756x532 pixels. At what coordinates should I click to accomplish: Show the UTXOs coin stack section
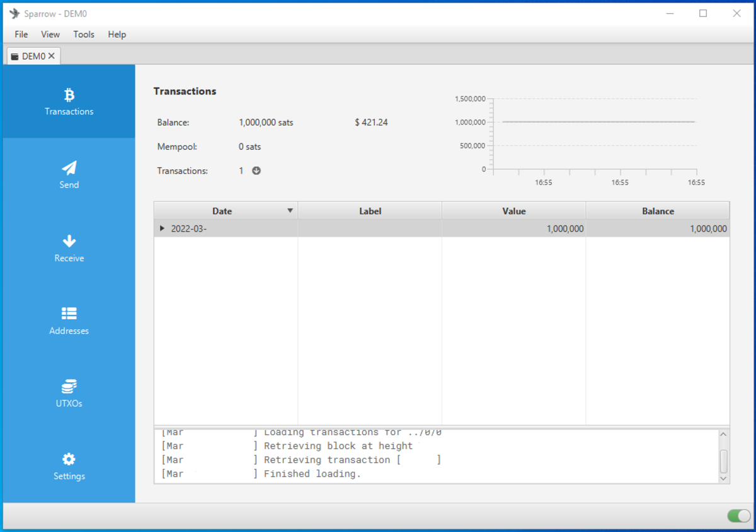click(69, 393)
